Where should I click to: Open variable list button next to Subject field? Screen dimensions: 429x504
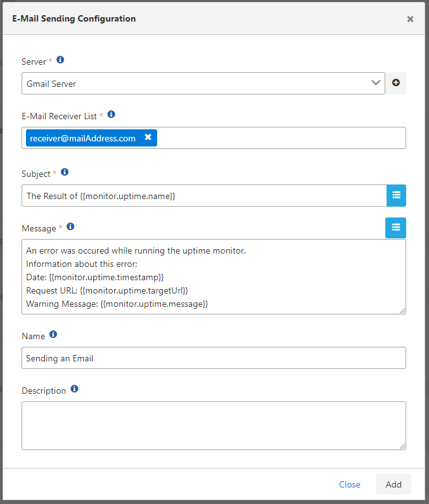[x=396, y=196]
